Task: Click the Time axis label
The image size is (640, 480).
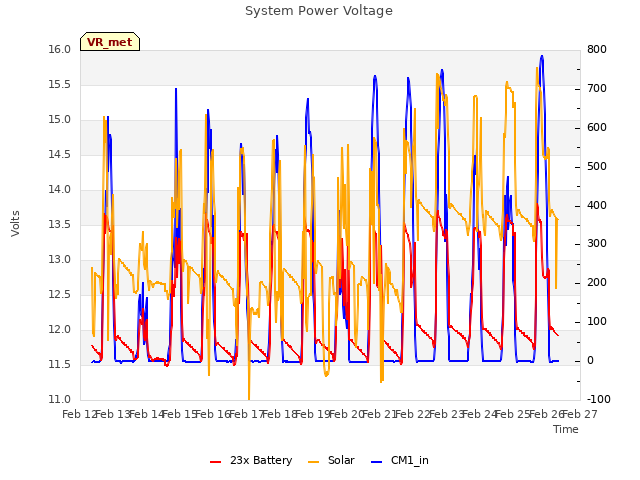Action: click(x=566, y=429)
